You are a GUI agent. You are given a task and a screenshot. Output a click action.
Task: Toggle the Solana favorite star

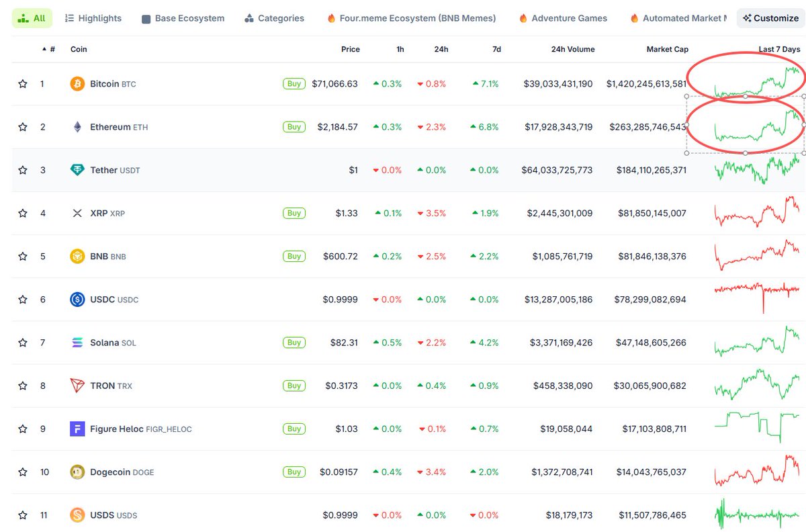pos(23,343)
